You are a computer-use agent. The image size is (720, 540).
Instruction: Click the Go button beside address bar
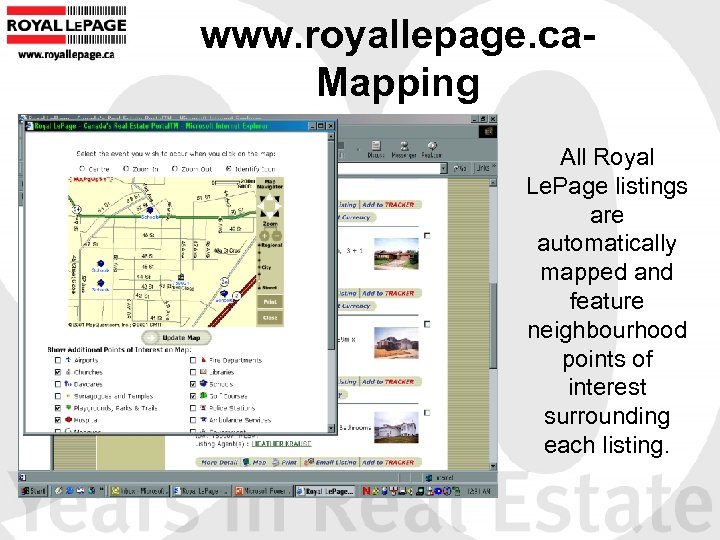461,169
